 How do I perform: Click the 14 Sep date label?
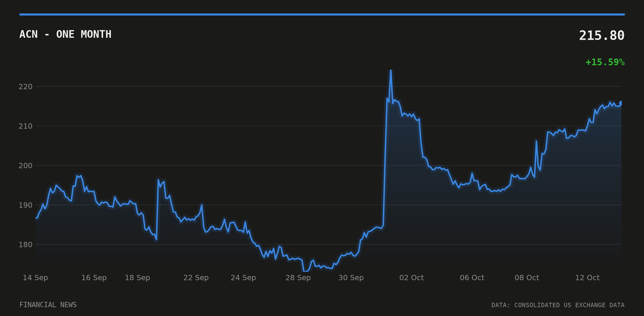click(x=35, y=278)
